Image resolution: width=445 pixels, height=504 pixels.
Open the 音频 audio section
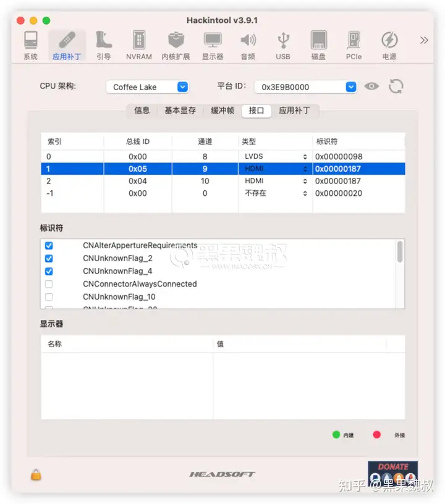click(x=248, y=45)
